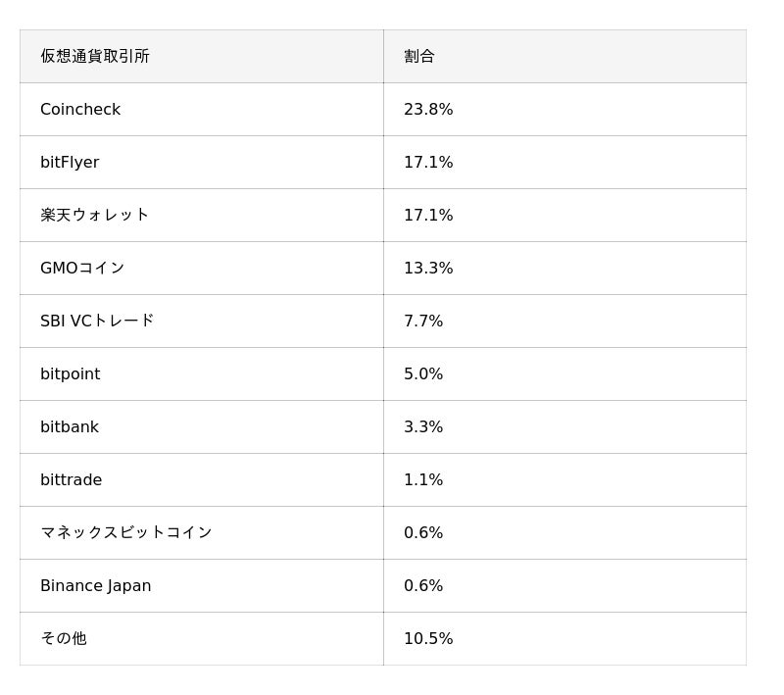This screenshot has width=784, height=695.
Task: Click the 7.7% percentage cell
Action: (x=423, y=322)
